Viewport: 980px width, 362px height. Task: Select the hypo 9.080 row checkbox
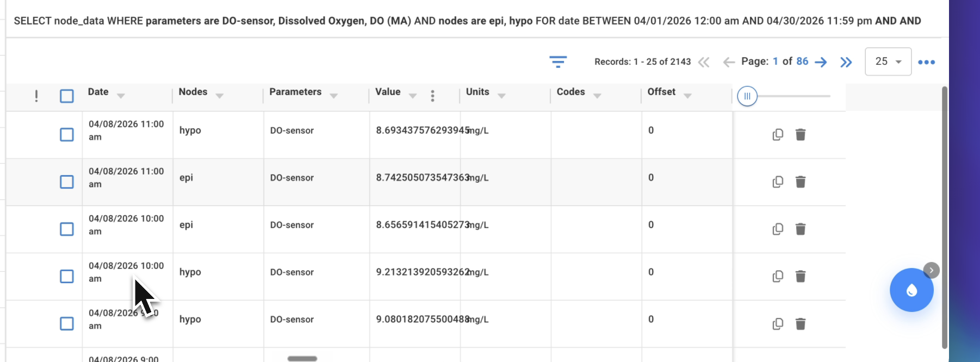[67, 323]
